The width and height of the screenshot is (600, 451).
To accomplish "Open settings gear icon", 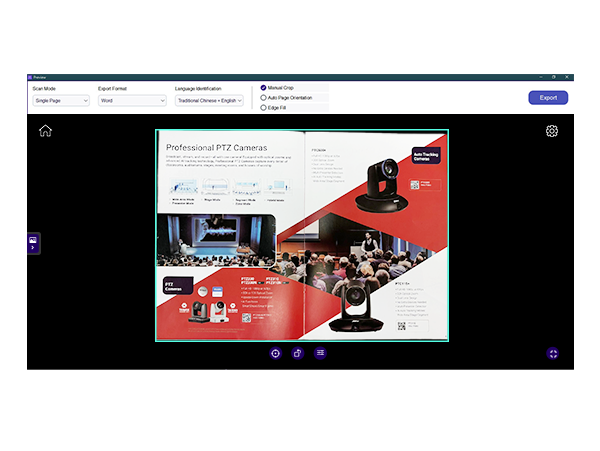I will [x=552, y=131].
